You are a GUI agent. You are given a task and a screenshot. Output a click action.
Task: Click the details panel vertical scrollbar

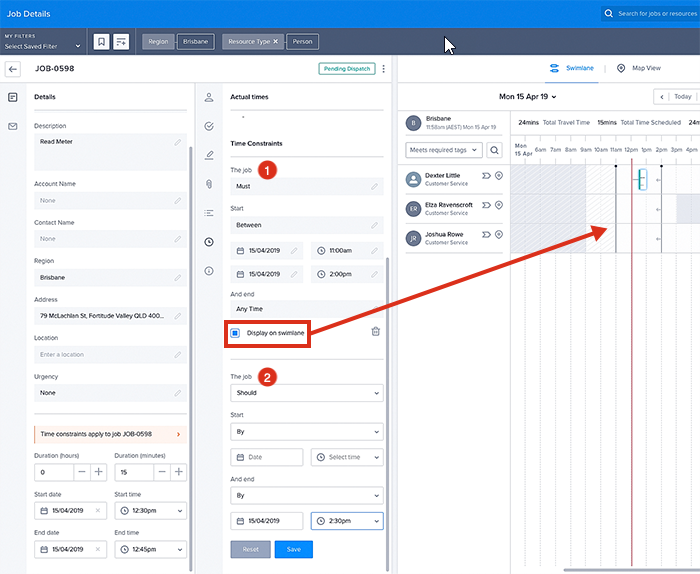click(191, 359)
